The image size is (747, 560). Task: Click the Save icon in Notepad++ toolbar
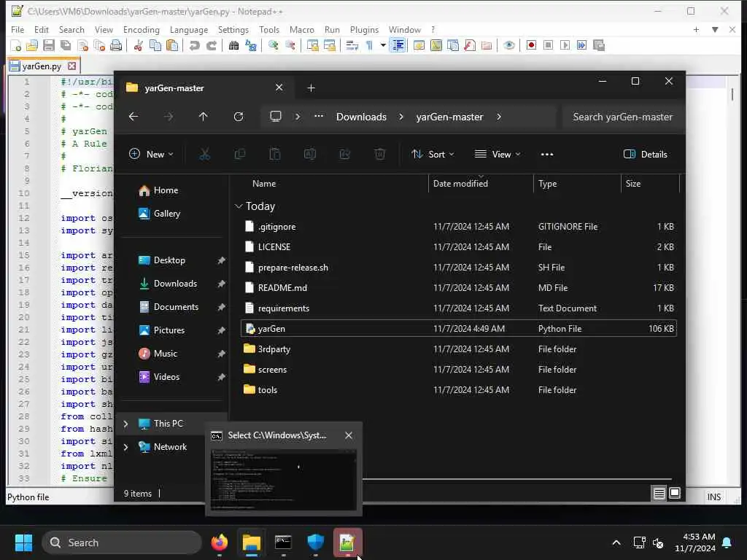49,46
